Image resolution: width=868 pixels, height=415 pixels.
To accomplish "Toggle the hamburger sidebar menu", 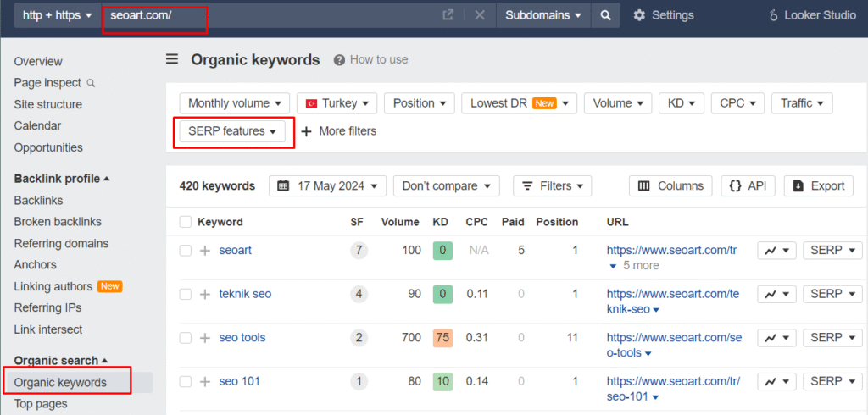I will (x=172, y=59).
